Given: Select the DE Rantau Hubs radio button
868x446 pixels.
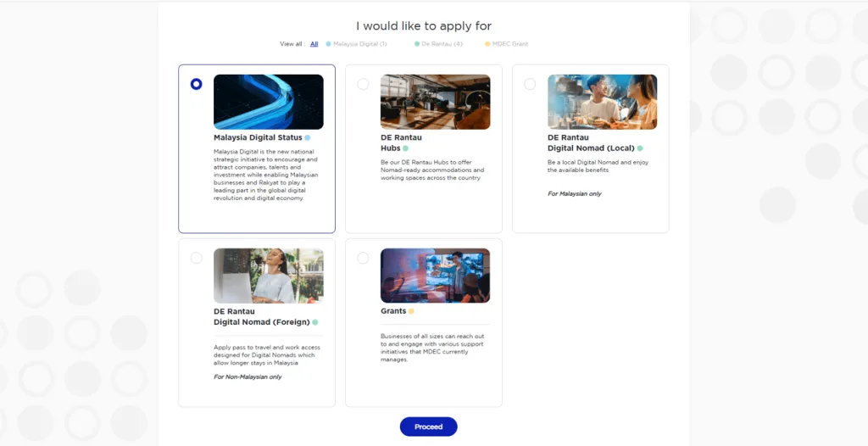Looking at the screenshot, I should (363, 84).
